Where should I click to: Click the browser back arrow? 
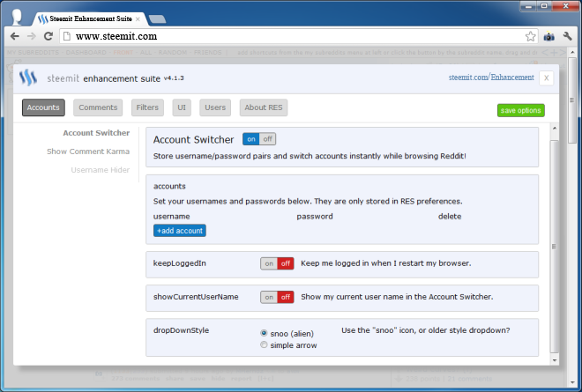[14, 36]
